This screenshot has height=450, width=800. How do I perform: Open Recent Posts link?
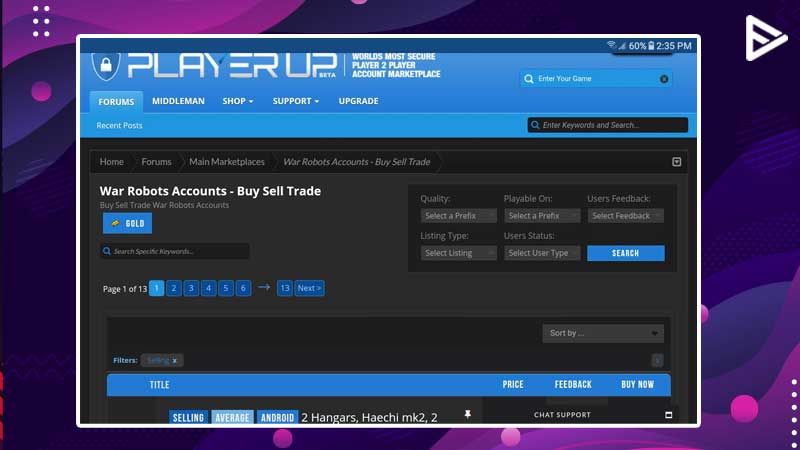click(119, 125)
